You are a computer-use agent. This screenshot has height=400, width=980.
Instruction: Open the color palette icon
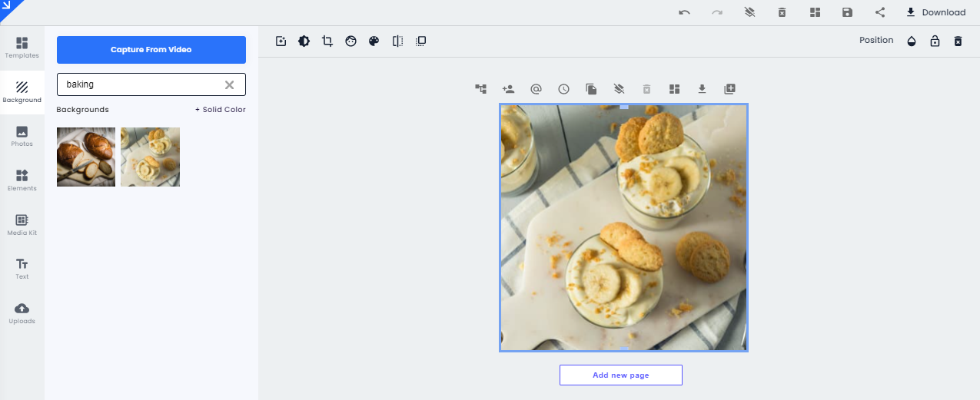click(x=374, y=41)
